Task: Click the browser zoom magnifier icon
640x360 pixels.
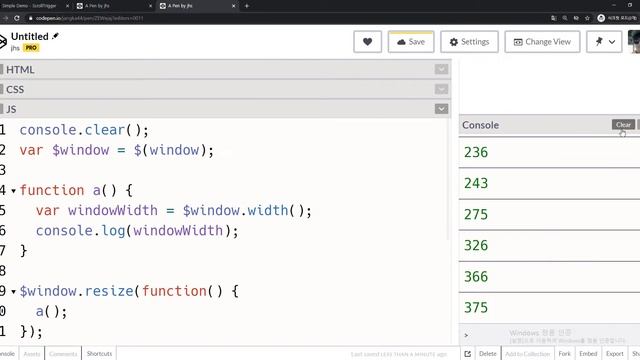Action: (x=564, y=18)
